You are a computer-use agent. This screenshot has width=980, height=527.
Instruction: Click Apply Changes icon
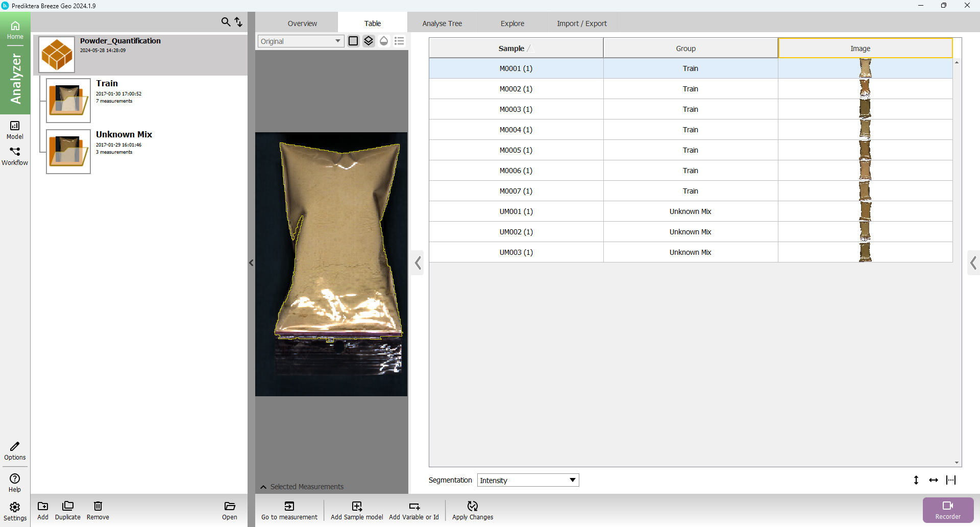pyautogui.click(x=473, y=506)
